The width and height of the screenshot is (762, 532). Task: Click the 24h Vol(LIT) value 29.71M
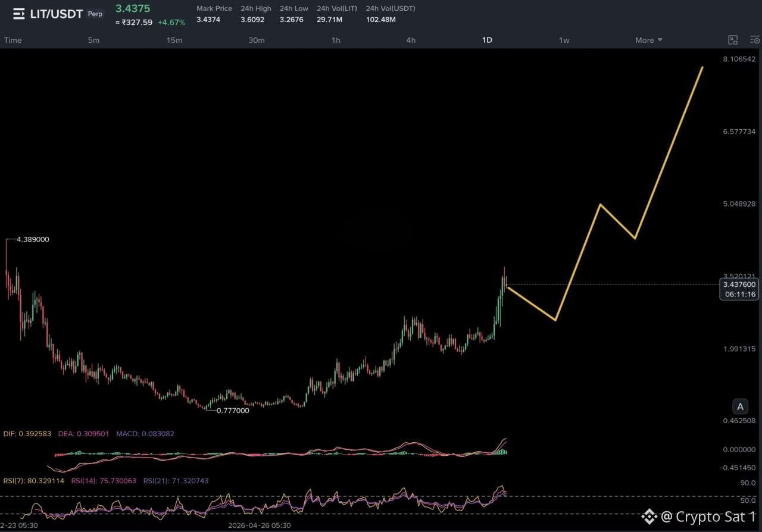tap(330, 20)
